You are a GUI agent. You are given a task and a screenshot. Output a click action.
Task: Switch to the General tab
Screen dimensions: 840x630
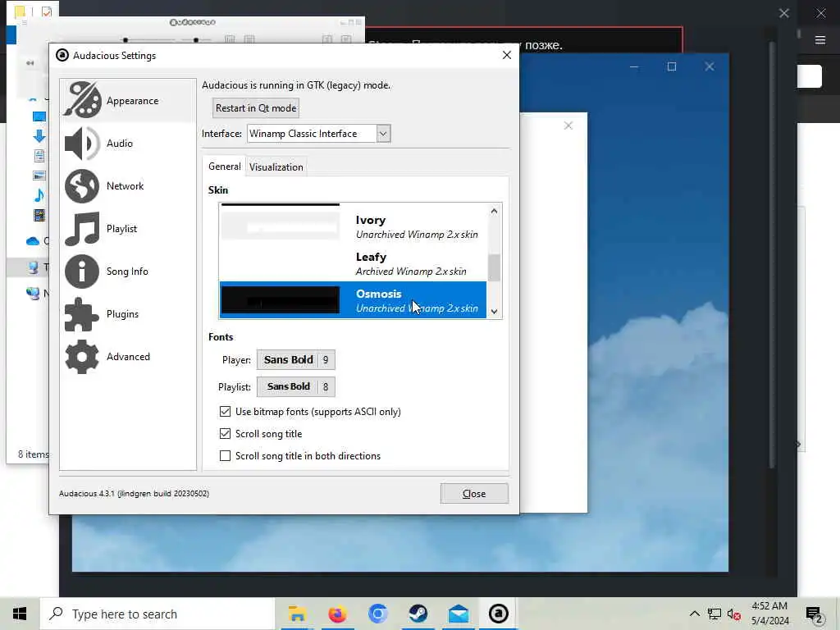tap(225, 167)
